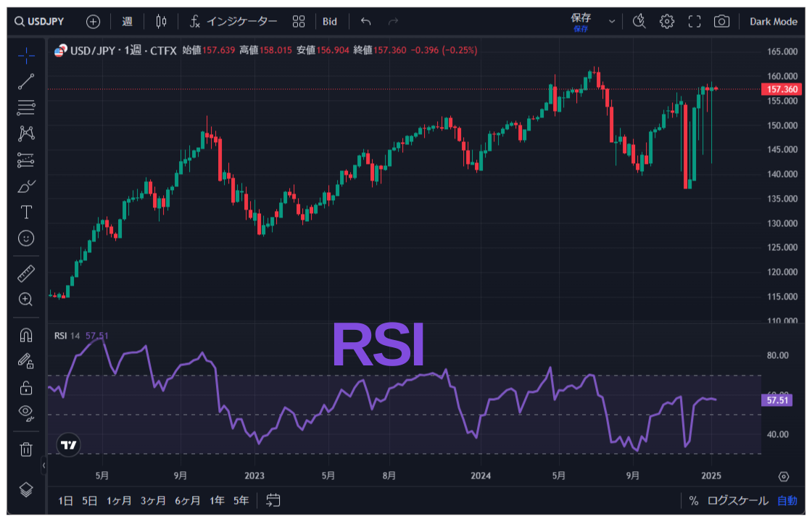The width and height of the screenshot is (812, 522).
Task: Open the emoji icons tool
Action: click(26, 239)
